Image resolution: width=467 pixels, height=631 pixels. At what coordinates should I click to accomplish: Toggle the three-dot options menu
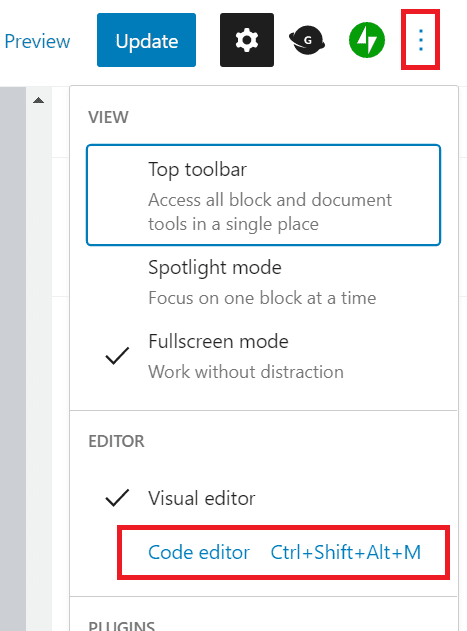pos(420,40)
